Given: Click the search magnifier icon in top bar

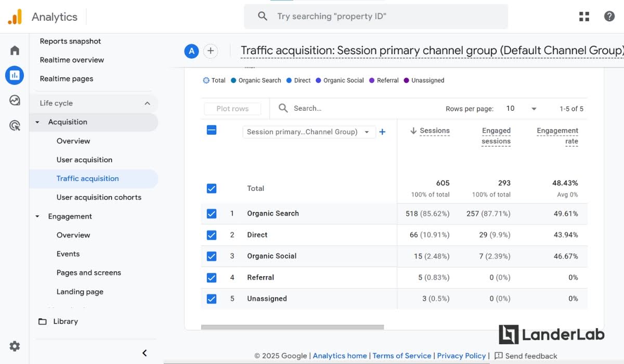Looking at the screenshot, I should (263, 16).
